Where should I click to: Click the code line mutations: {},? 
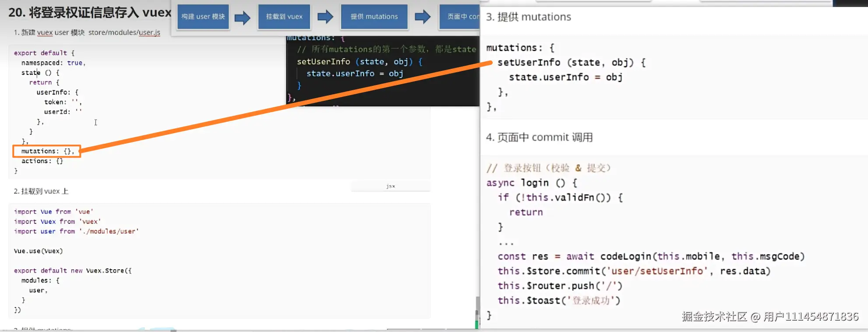pyautogui.click(x=48, y=151)
